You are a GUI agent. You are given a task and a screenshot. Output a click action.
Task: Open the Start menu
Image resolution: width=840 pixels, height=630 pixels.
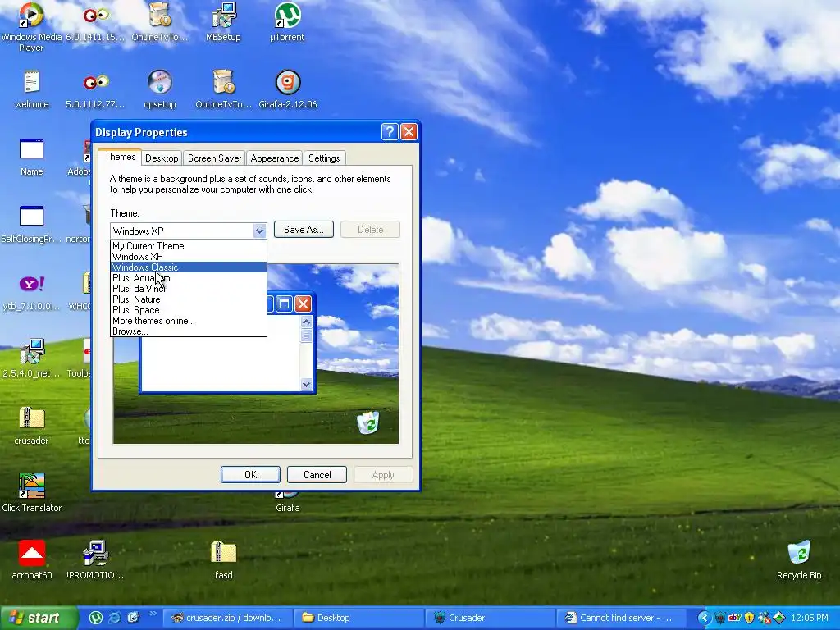coord(38,618)
